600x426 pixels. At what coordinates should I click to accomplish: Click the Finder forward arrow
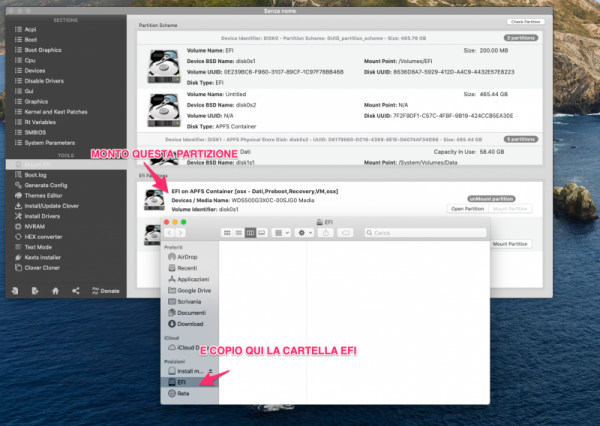pos(181,233)
